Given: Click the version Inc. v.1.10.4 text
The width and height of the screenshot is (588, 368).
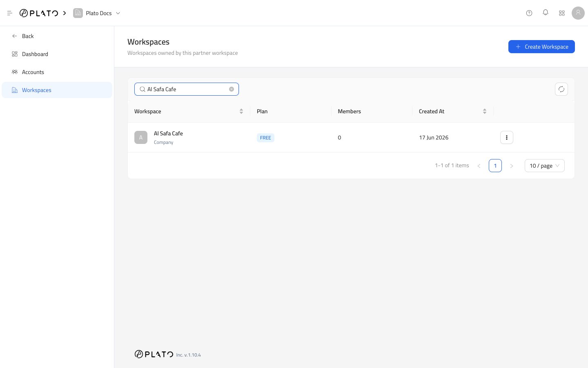Looking at the screenshot, I should 189,355.
